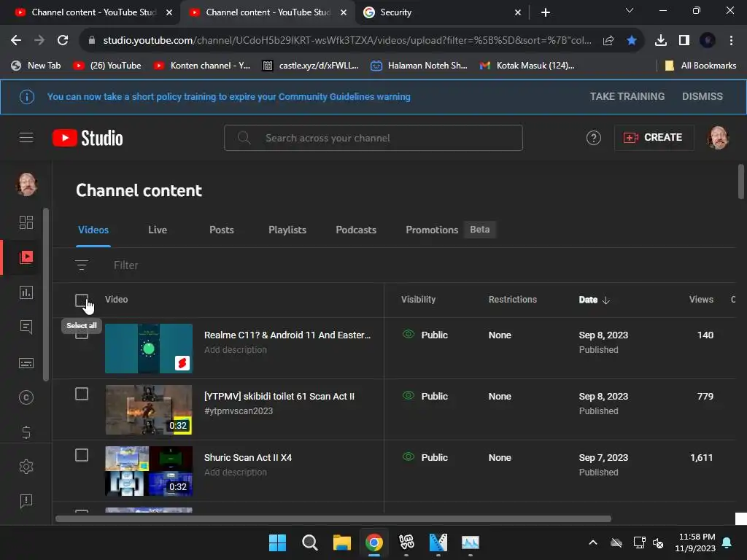Dismiss the Community Guidelines banner
This screenshot has width=747, height=560.
703,97
